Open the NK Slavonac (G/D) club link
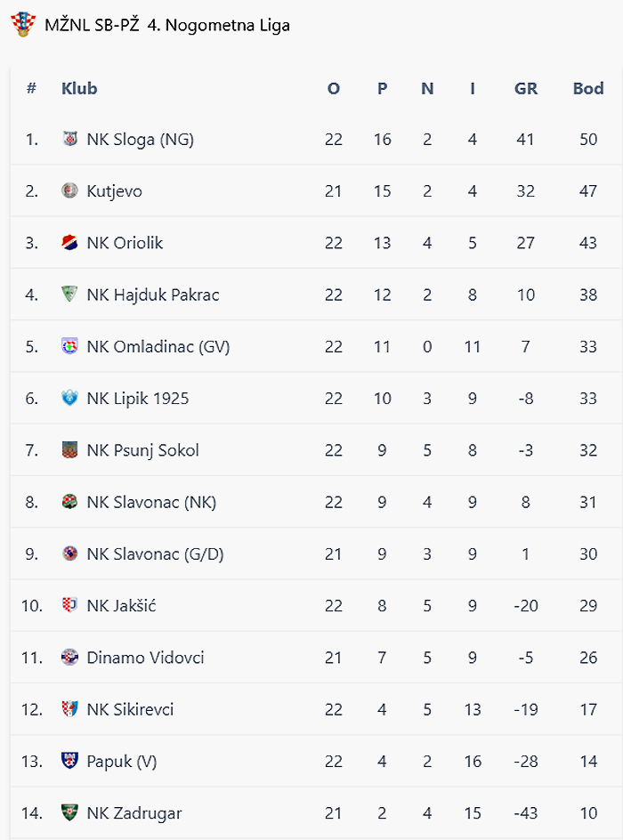The width and height of the screenshot is (623, 840). (x=155, y=553)
